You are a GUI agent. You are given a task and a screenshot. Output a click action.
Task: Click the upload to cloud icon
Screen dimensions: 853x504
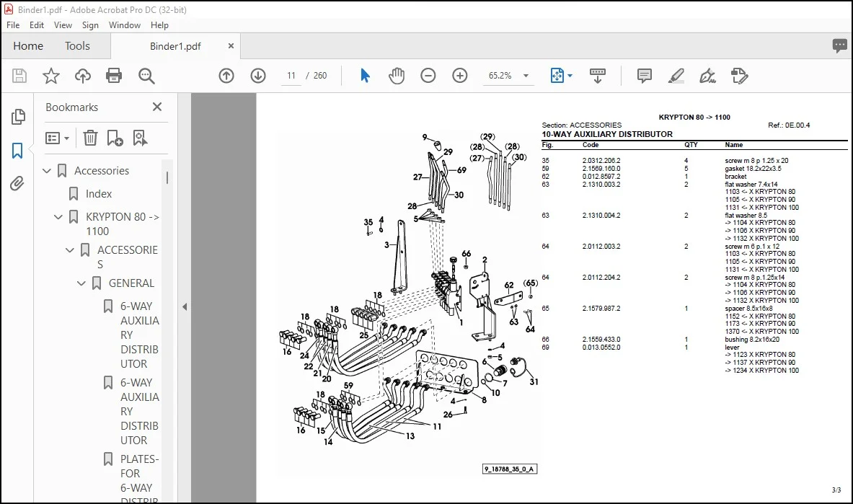(x=83, y=76)
